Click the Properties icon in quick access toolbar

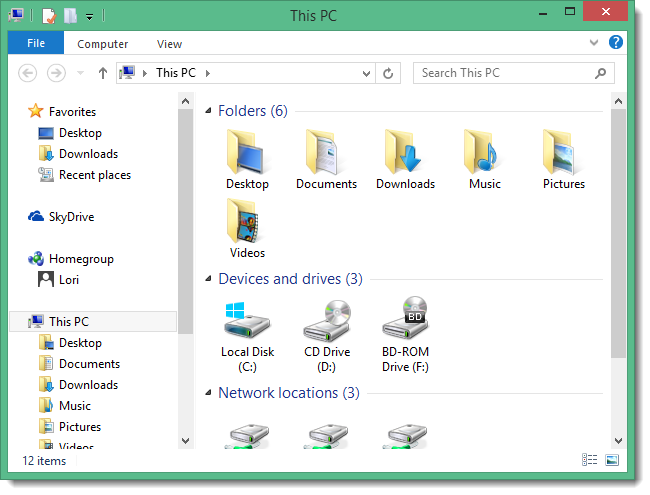click(49, 16)
